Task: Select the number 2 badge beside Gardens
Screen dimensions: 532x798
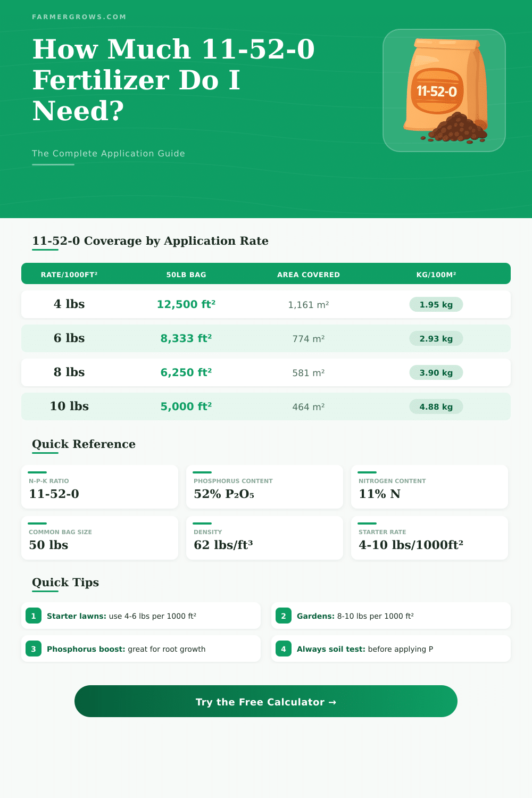Action: [284, 616]
